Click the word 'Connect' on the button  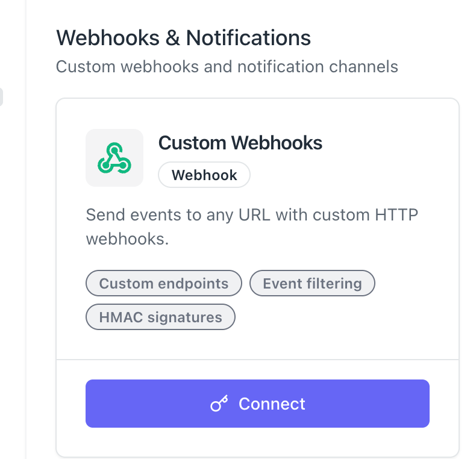click(x=272, y=404)
